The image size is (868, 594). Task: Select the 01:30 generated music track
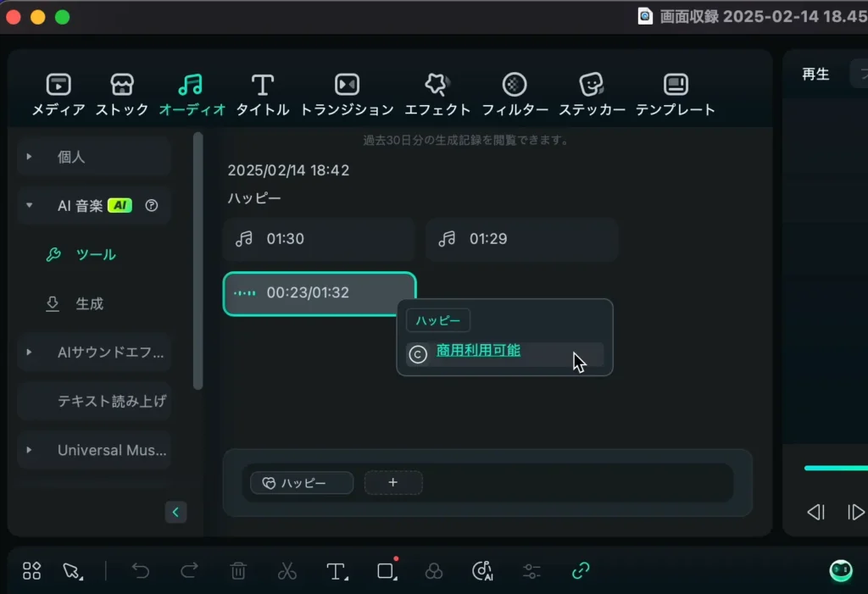(319, 239)
